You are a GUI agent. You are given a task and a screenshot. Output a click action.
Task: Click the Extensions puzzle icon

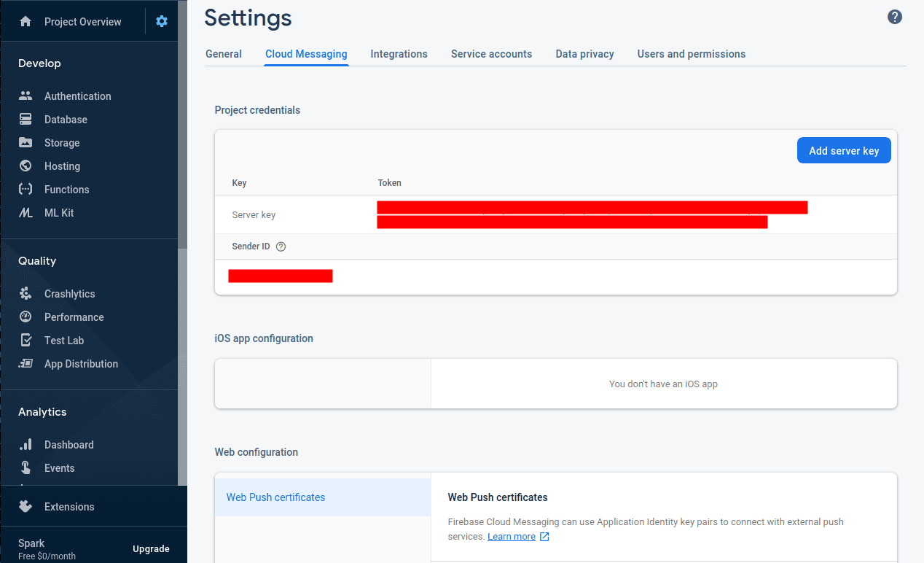click(x=26, y=506)
